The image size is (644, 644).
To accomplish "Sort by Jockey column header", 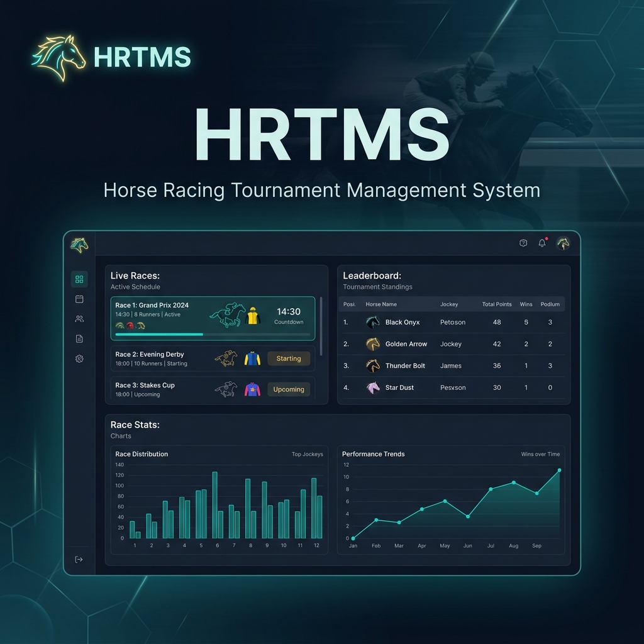I will (x=449, y=304).
